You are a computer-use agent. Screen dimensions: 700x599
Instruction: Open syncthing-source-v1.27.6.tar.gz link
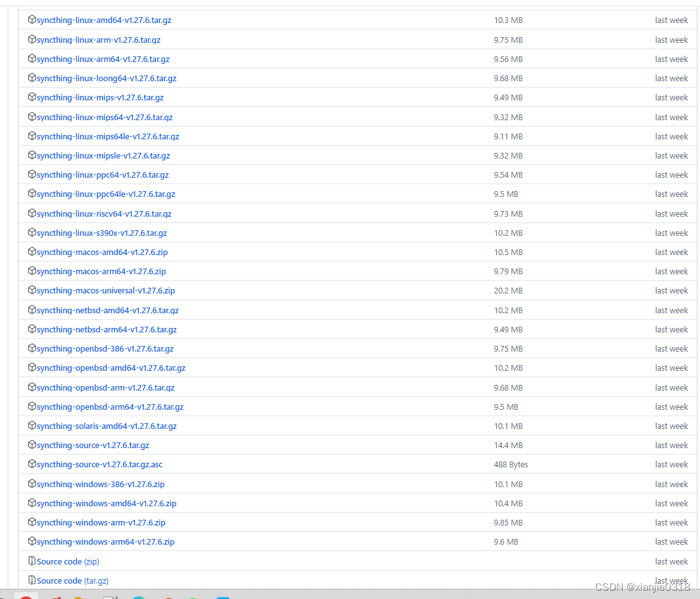pyautogui.click(x=93, y=446)
